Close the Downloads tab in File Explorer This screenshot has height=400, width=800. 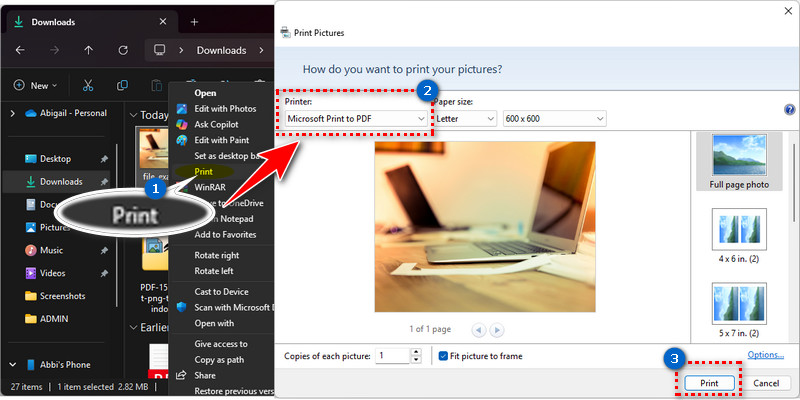click(163, 22)
